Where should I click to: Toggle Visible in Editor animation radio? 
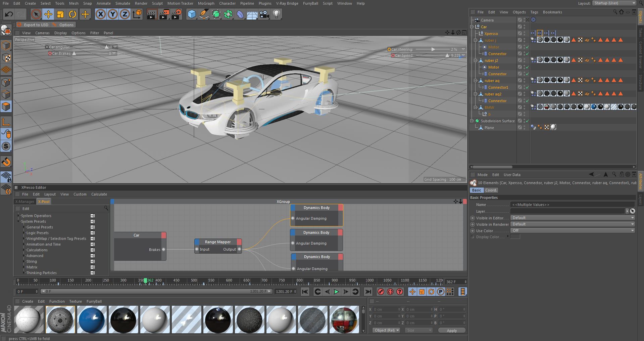(473, 218)
